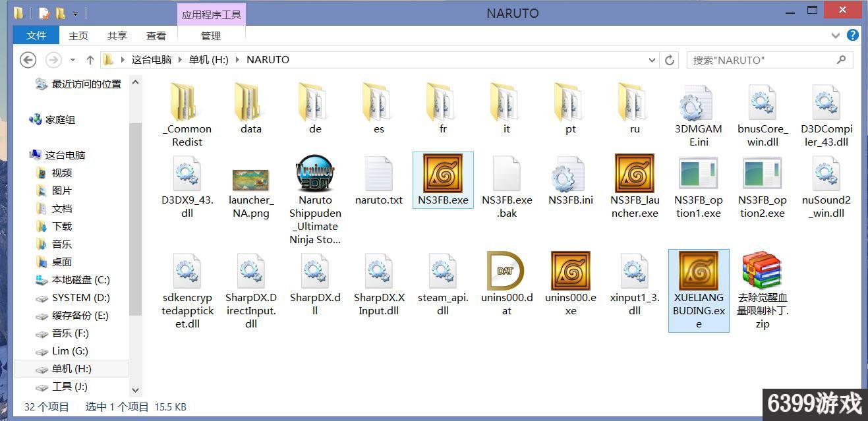868x421 pixels.
Task: Refresh the NARUTO folder view
Action: coord(670,59)
